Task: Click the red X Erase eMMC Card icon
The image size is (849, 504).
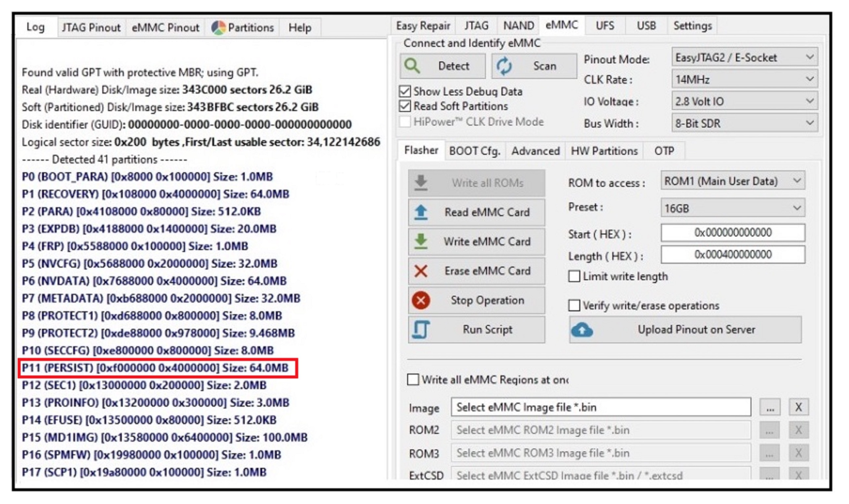Action: pos(421,271)
